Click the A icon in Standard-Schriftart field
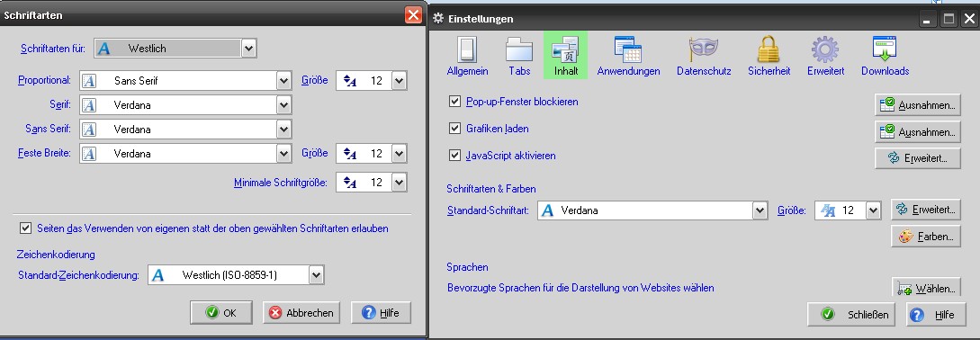980x340 pixels. coord(547,210)
